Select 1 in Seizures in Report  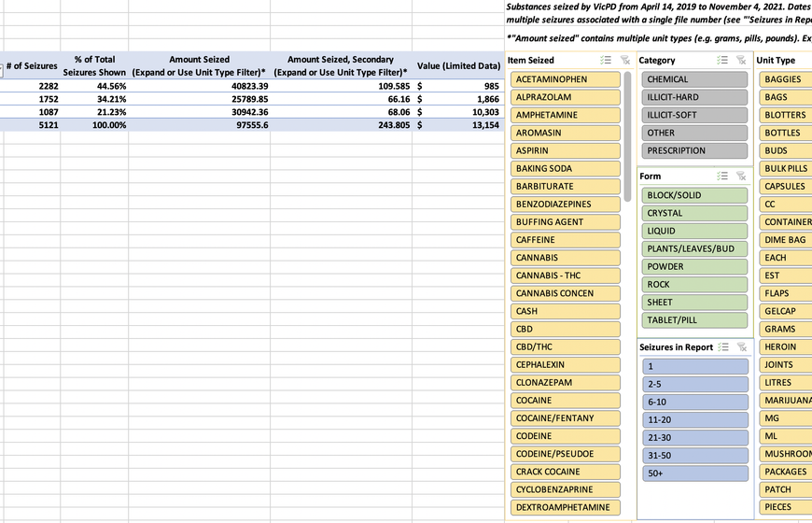point(695,366)
